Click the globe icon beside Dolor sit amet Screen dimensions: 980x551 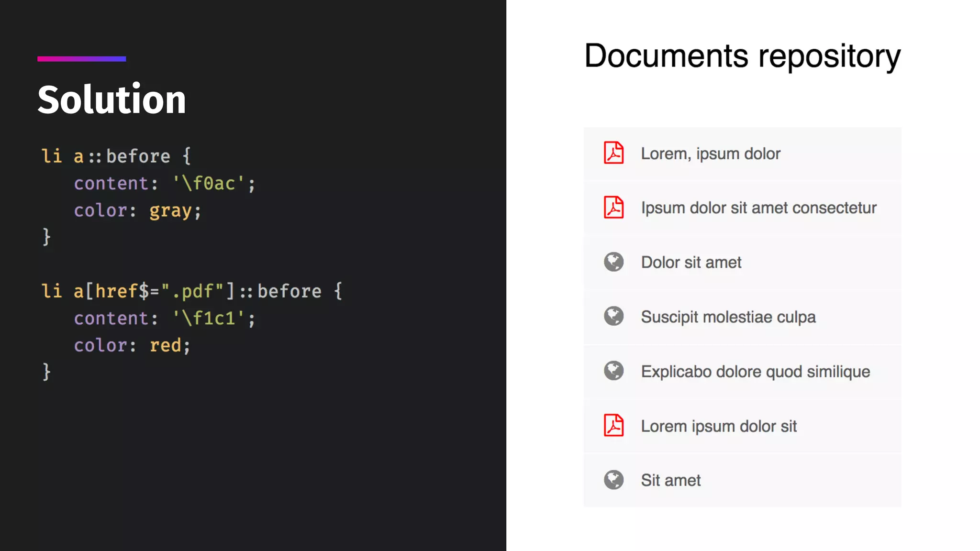(613, 262)
